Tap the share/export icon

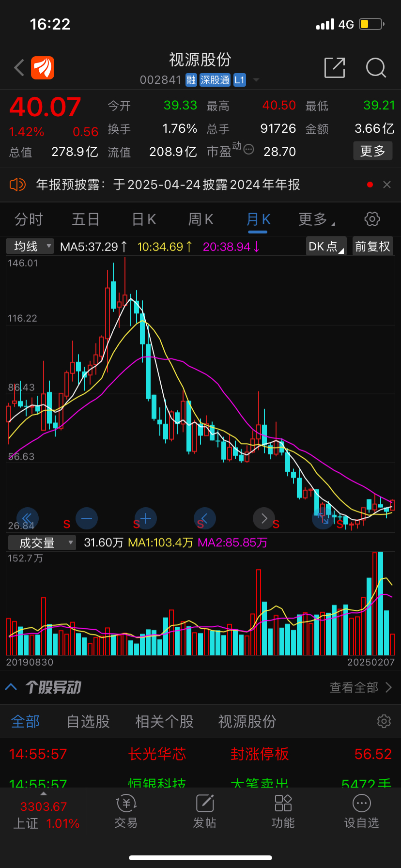point(335,68)
